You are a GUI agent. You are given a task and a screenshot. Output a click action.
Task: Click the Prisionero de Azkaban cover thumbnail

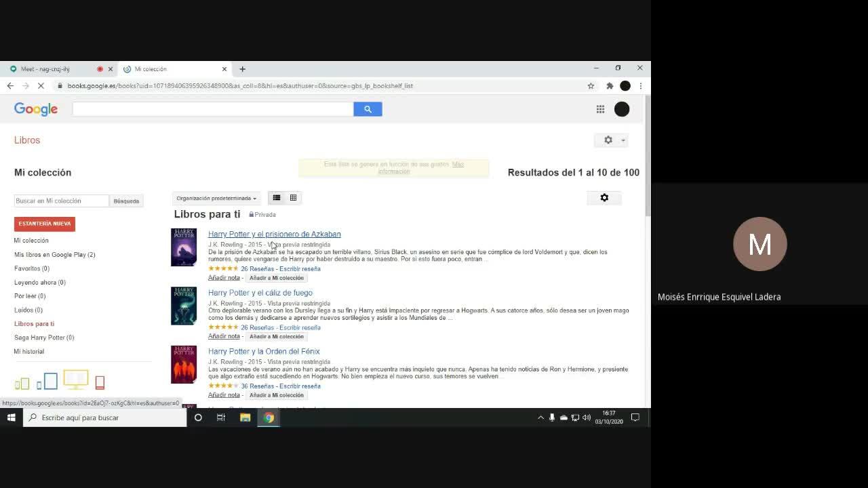point(184,247)
